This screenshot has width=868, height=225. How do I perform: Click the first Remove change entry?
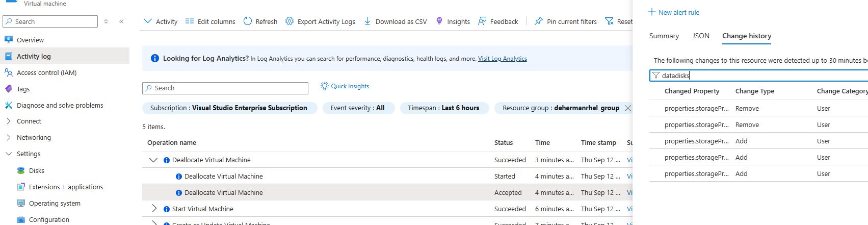click(758, 108)
